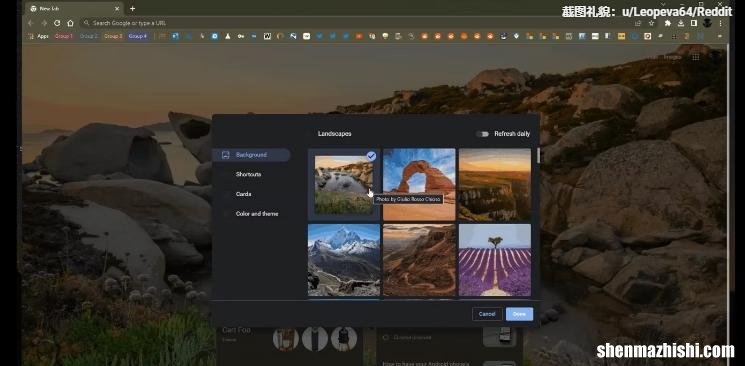Open Images link on new tab page
This screenshot has width=745, height=366.
click(x=672, y=57)
